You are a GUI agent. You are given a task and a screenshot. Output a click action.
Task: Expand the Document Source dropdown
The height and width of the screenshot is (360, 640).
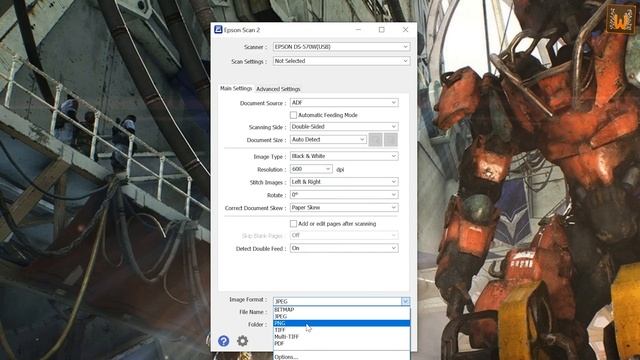click(x=344, y=102)
